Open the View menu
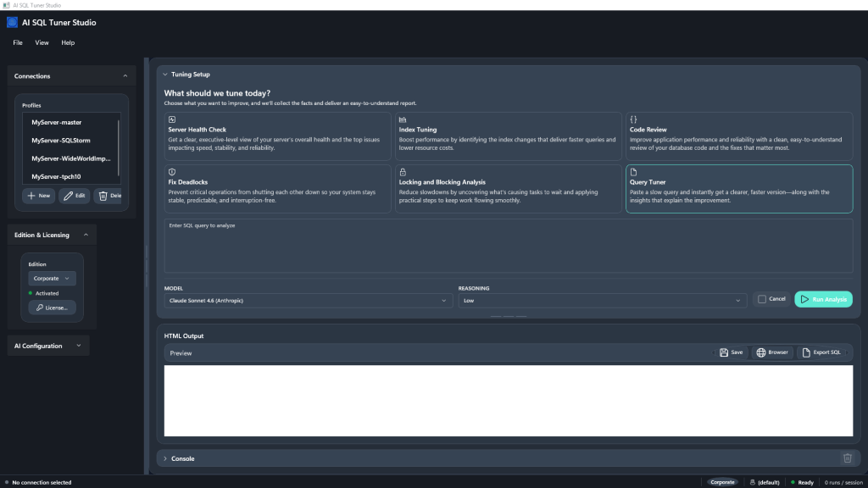Image resolution: width=868 pixels, height=488 pixels. coord(42,42)
